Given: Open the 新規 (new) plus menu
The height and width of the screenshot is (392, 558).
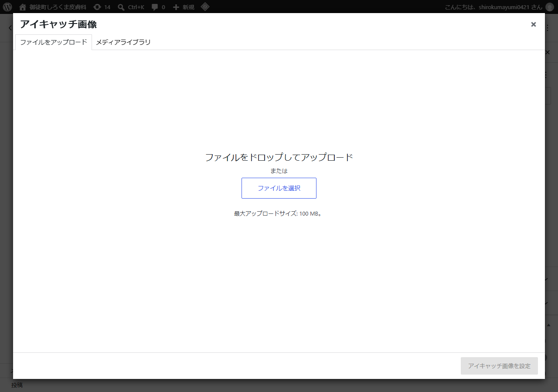Looking at the screenshot, I should [x=184, y=7].
